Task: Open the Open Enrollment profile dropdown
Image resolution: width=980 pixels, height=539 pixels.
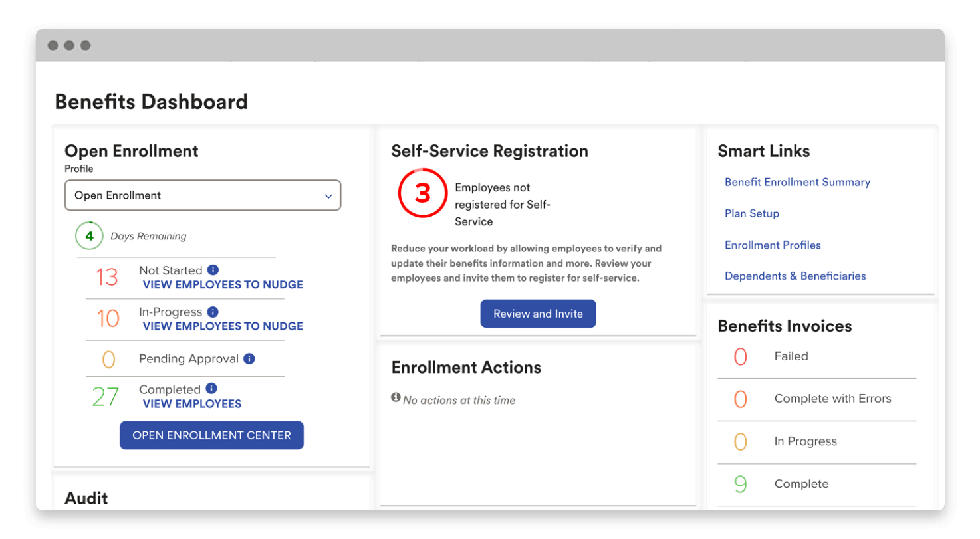Action: click(x=202, y=195)
